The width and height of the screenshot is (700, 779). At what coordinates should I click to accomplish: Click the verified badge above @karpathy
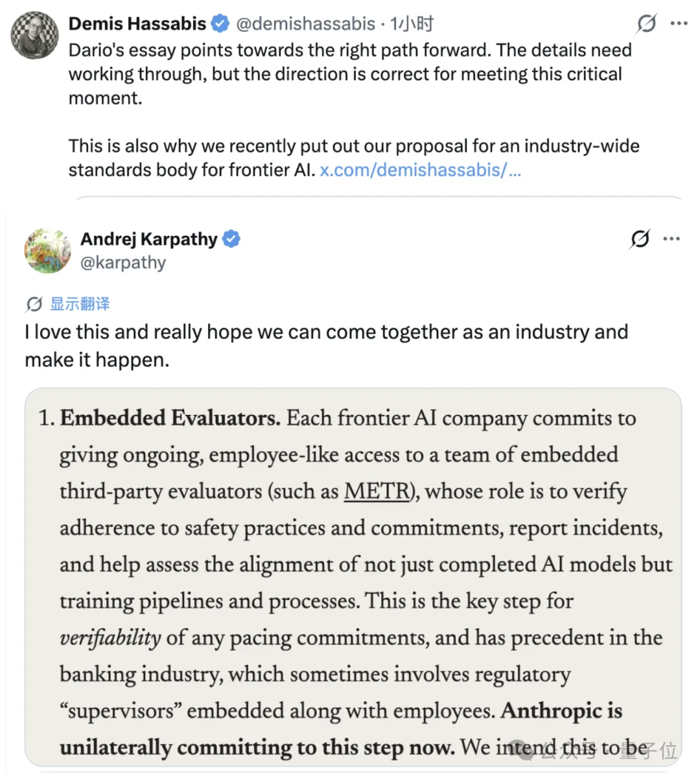231,239
